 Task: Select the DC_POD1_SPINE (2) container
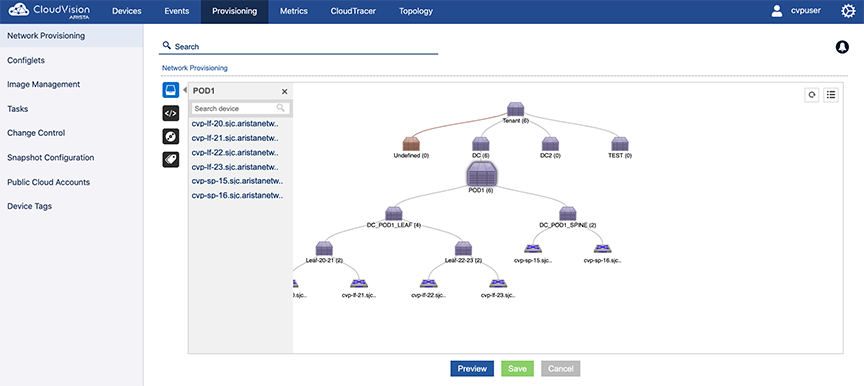(568, 214)
